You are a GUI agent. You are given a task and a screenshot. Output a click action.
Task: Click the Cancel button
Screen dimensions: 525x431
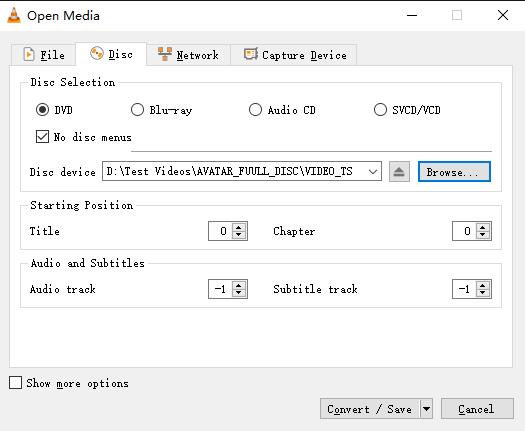(477, 409)
